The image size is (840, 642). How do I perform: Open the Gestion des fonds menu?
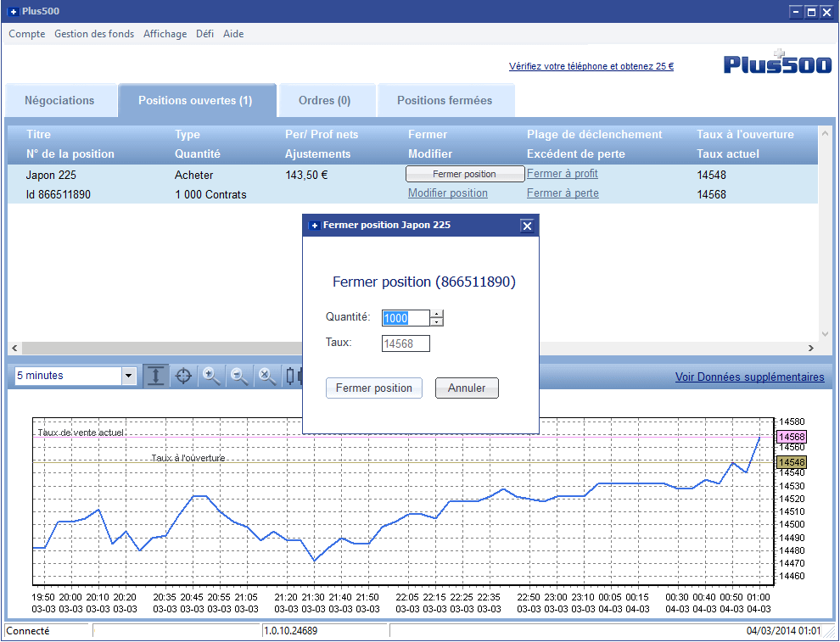94,34
